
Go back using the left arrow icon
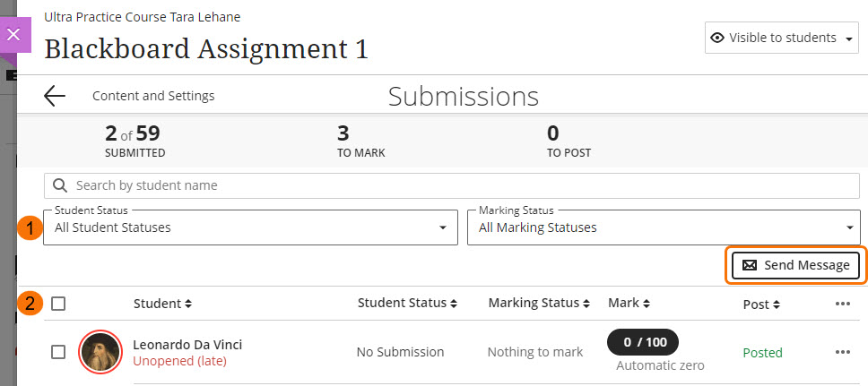pos(54,96)
